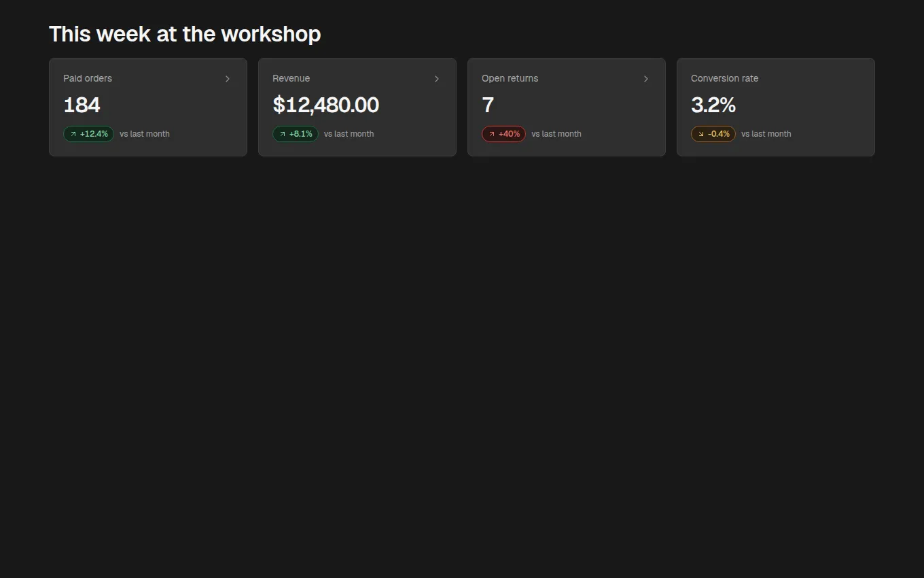This screenshot has height=578, width=924.
Task: Open the Open returns card chevron
Action: pos(646,79)
